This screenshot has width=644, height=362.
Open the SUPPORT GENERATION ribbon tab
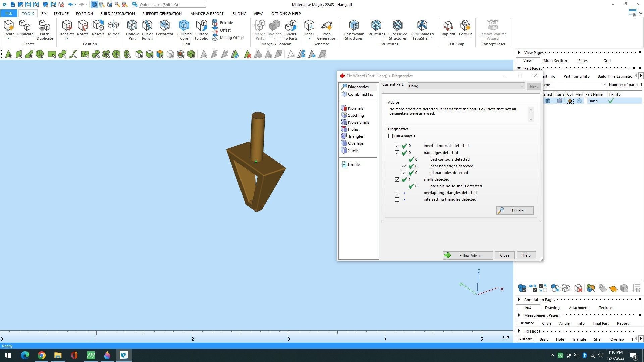[x=162, y=14]
